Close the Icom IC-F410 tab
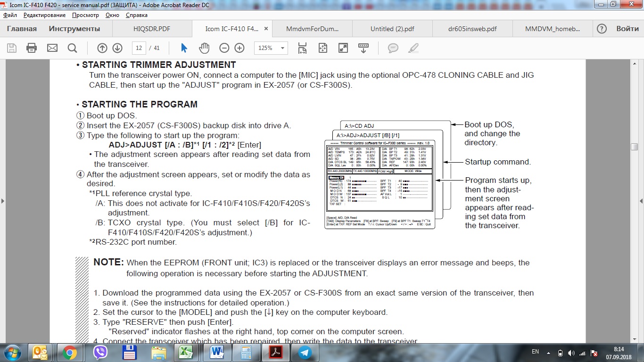Screen dimensions: 644x362 pos(266,29)
